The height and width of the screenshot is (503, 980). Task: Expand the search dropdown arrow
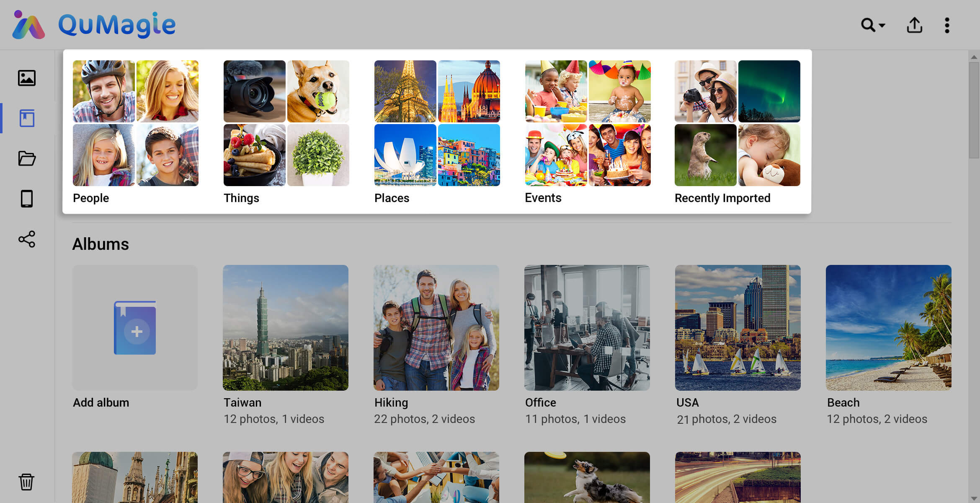[x=882, y=26]
